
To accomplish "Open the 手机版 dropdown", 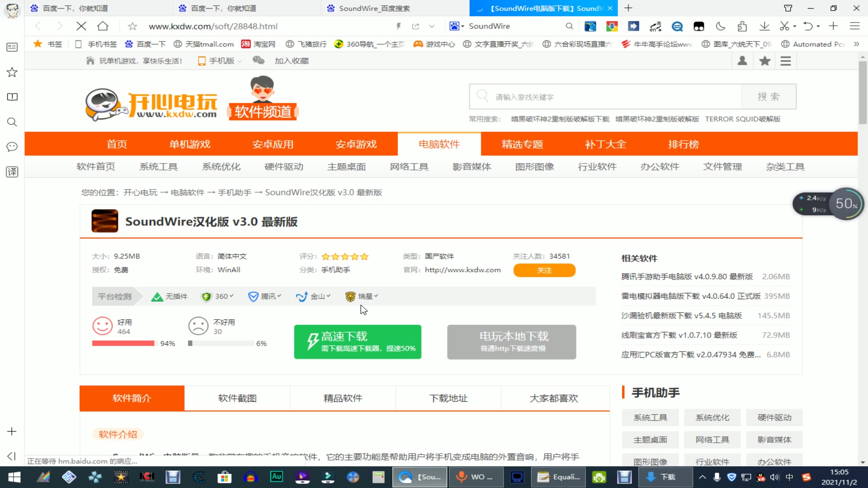I will tap(220, 61).
